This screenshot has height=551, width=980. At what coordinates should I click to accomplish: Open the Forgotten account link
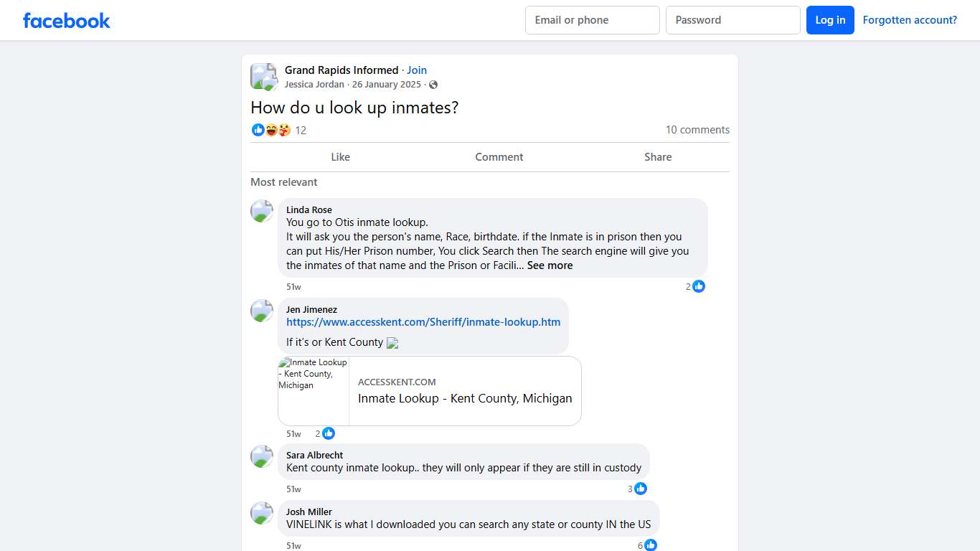910,20
